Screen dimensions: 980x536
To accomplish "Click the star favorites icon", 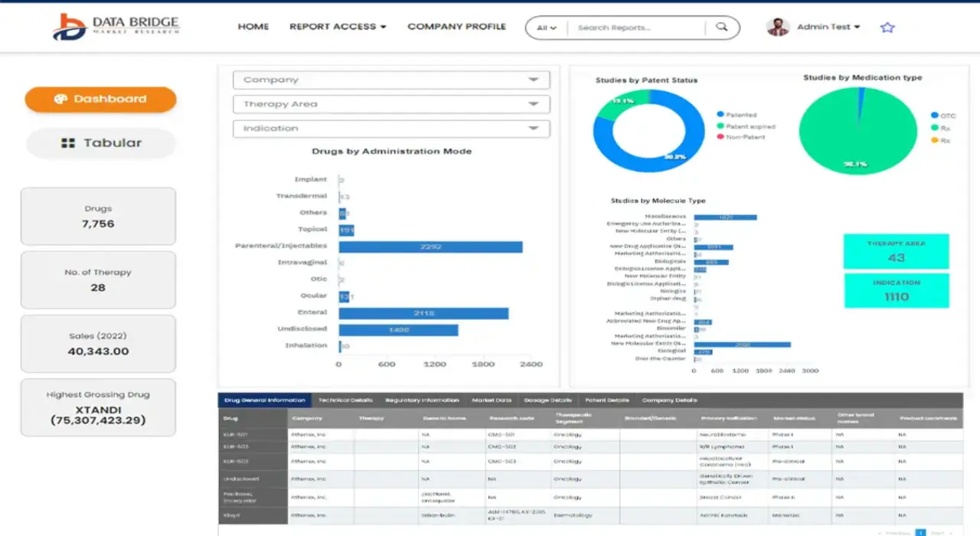I will click(887, 28).
